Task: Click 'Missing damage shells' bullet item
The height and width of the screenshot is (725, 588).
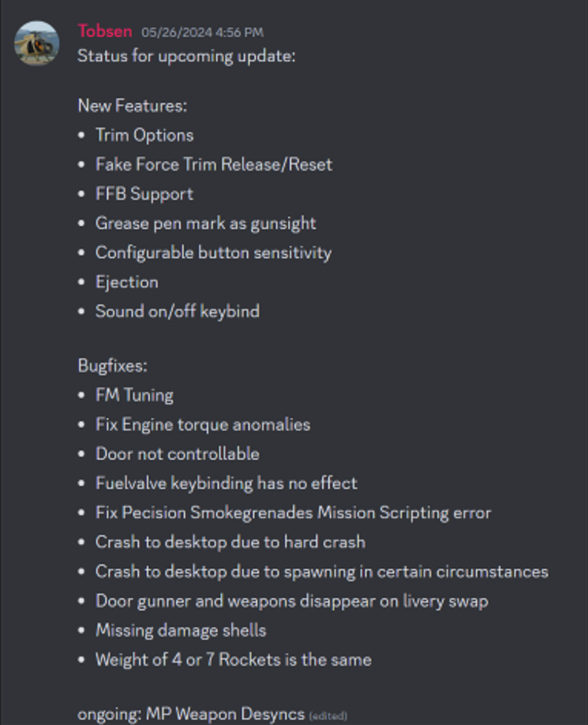Action: point(181,630)
